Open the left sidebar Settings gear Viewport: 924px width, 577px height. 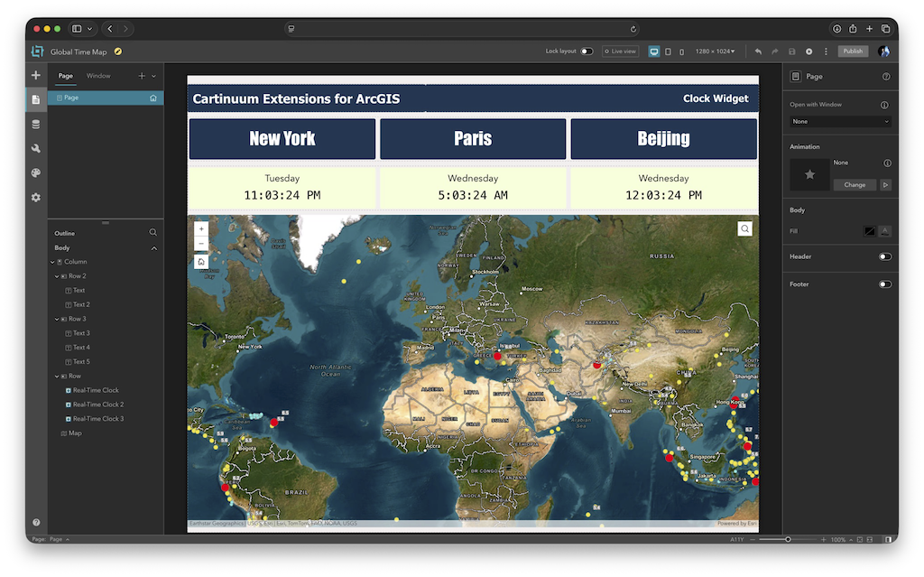click(x=36, y=197)
